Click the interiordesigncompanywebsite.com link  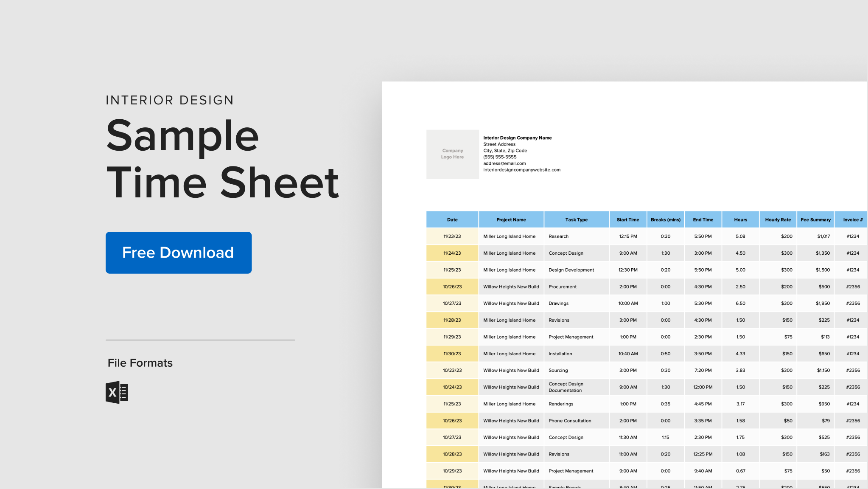click(x=522, y=169)
